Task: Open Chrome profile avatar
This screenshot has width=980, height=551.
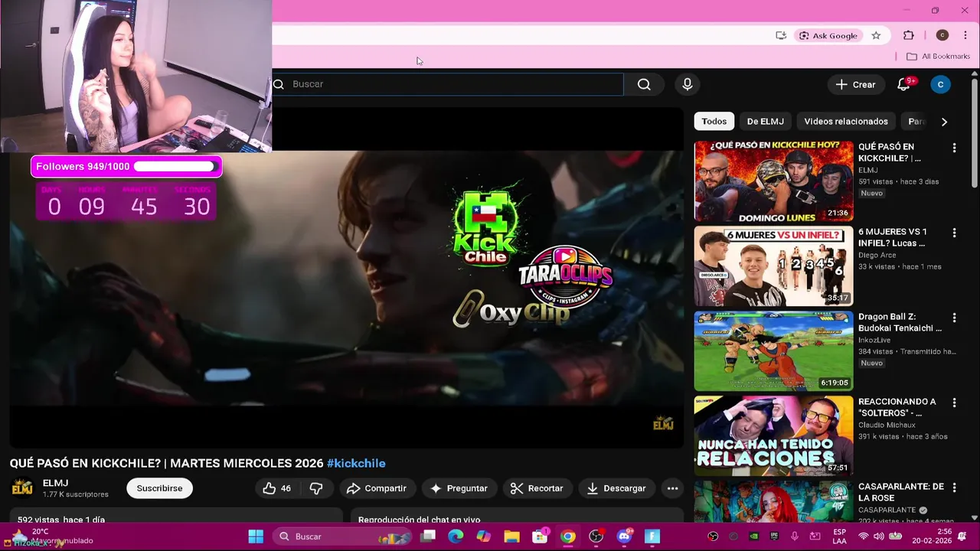Action: point(942,35)
